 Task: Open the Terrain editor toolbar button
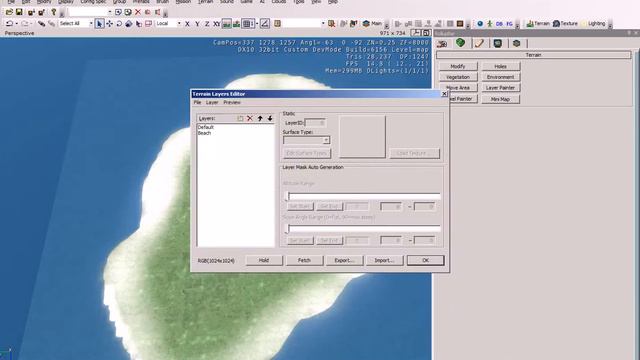coord(538,24)
